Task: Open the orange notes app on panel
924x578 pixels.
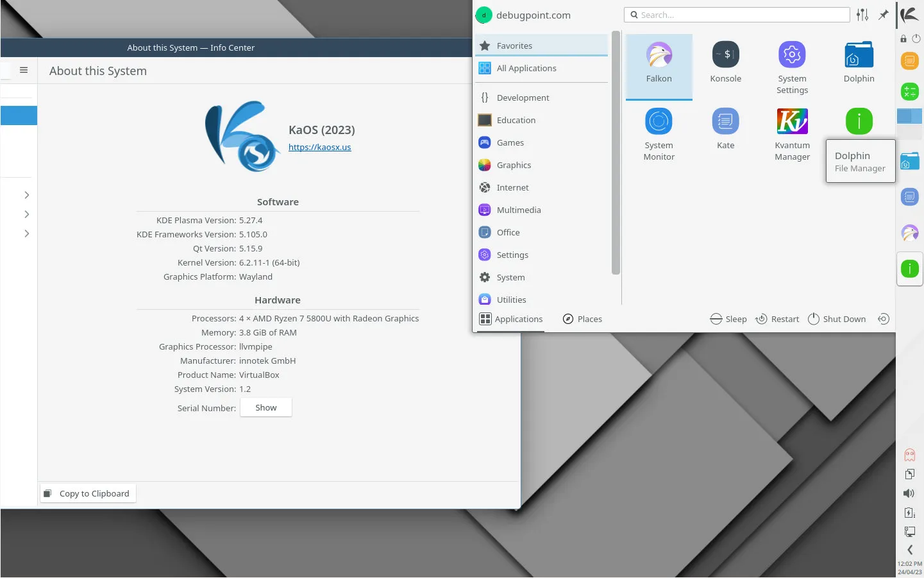Action: [909, 61]
